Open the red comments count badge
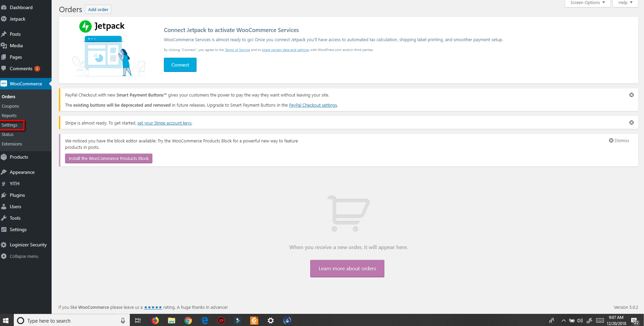 37,69
